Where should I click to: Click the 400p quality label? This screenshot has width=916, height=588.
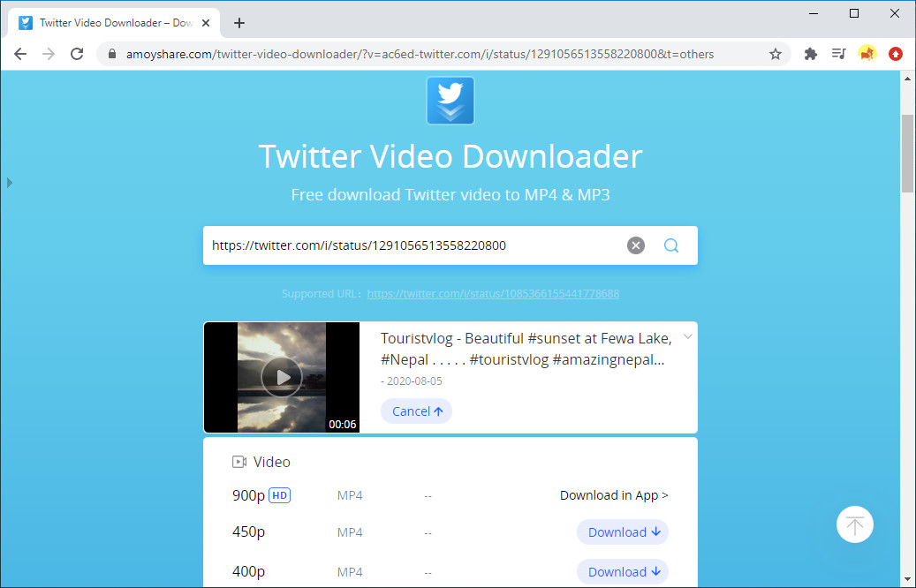tap(248, 571)
